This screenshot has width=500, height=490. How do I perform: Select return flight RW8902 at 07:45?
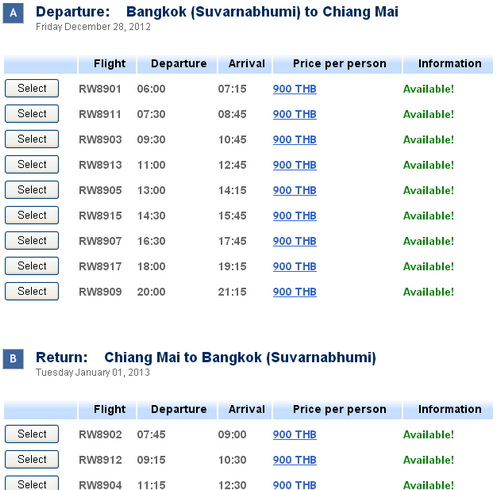point(32,434)
